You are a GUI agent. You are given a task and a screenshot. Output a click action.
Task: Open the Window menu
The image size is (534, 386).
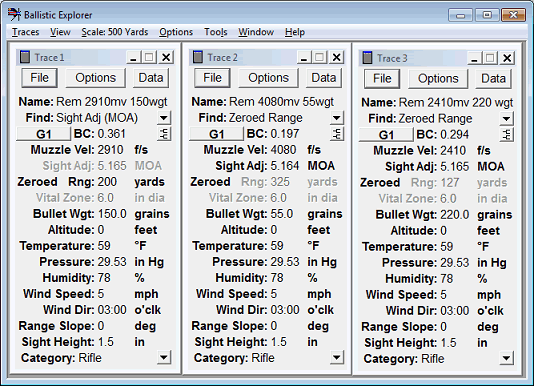coord(256,32)
